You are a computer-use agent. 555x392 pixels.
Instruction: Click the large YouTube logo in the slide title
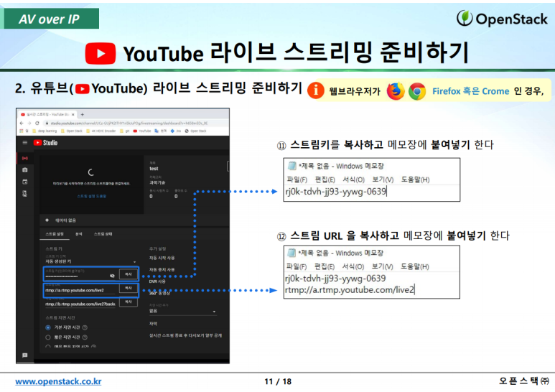coord(101,53)
